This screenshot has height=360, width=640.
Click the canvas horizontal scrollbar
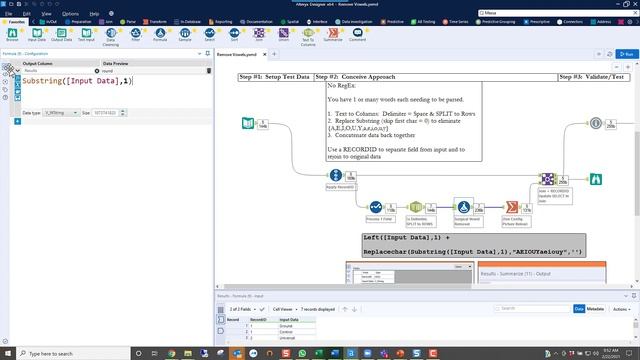[x=347, y=287]
